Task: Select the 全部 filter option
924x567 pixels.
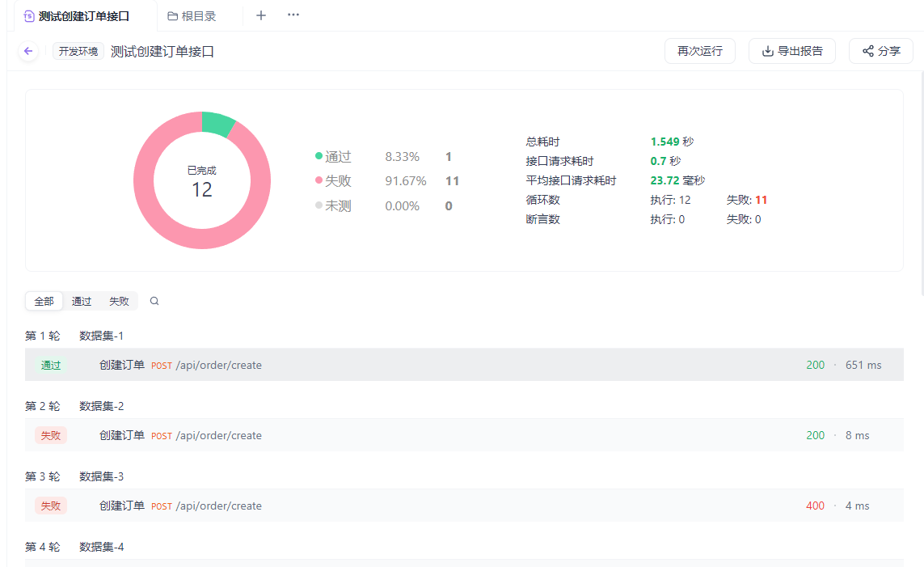Action: 44,301
